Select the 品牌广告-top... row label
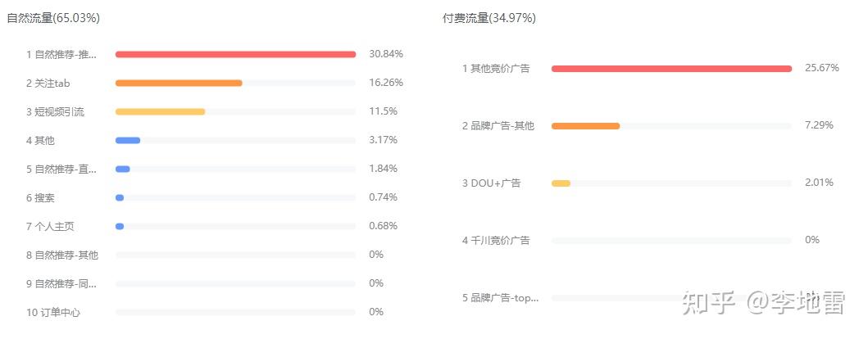 (x=500, y=298)
